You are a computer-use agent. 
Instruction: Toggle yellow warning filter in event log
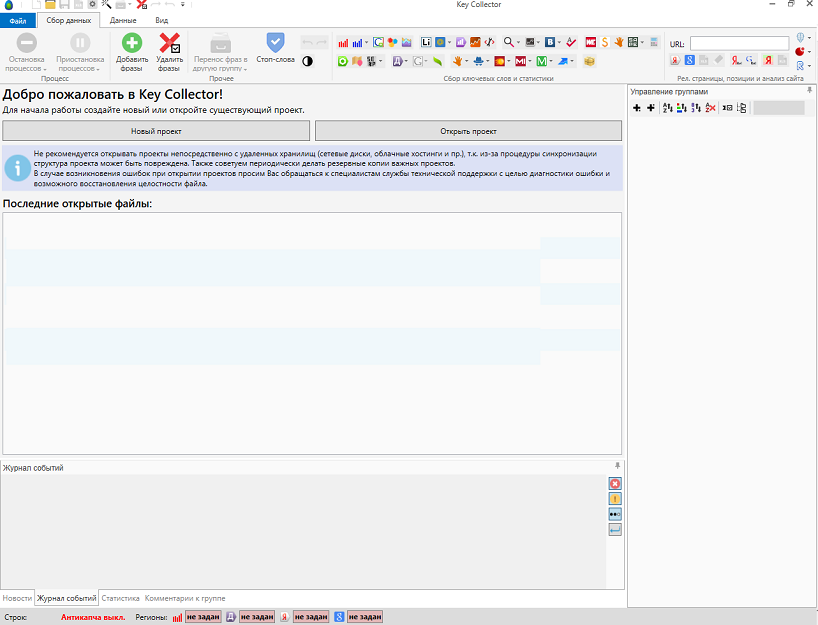615,499
